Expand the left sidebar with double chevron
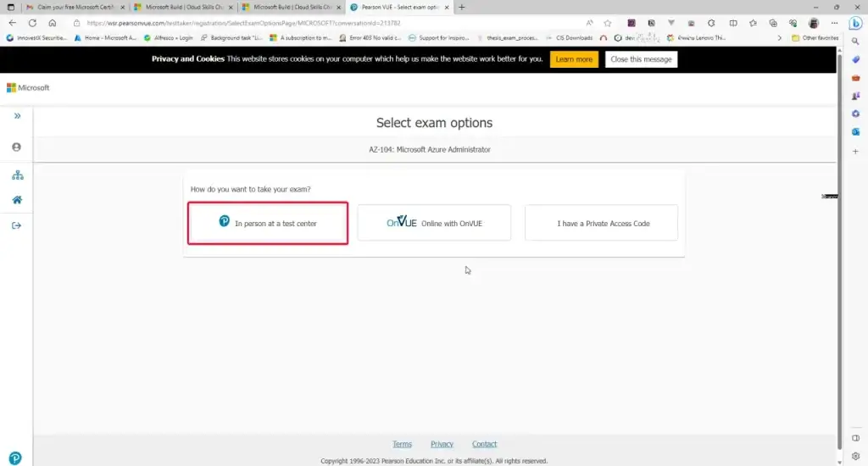 [17, 116]
